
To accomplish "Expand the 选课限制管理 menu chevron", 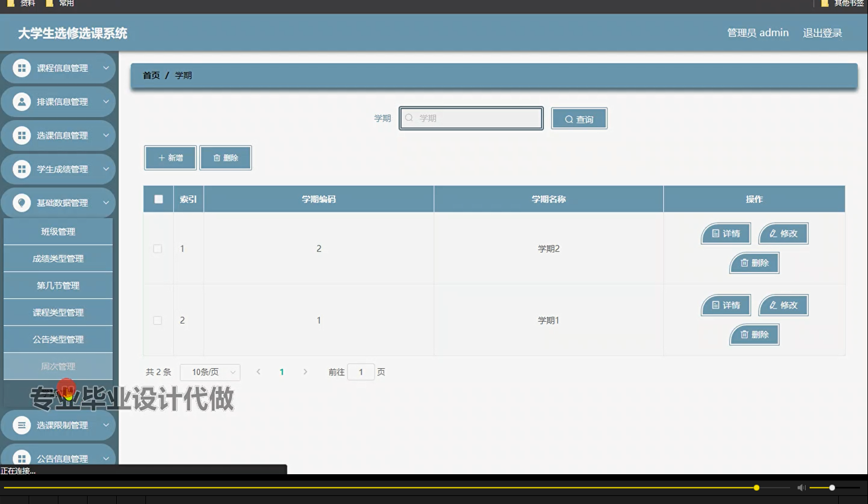I will [106, 425].
